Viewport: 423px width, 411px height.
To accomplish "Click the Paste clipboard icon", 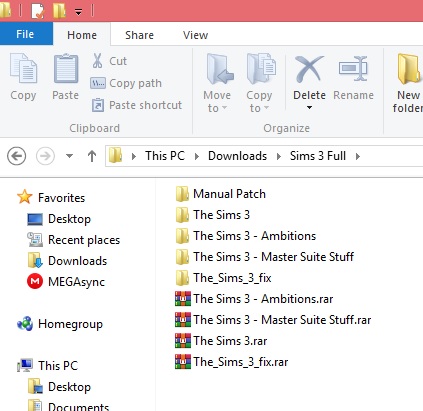I will coord(66,69).
